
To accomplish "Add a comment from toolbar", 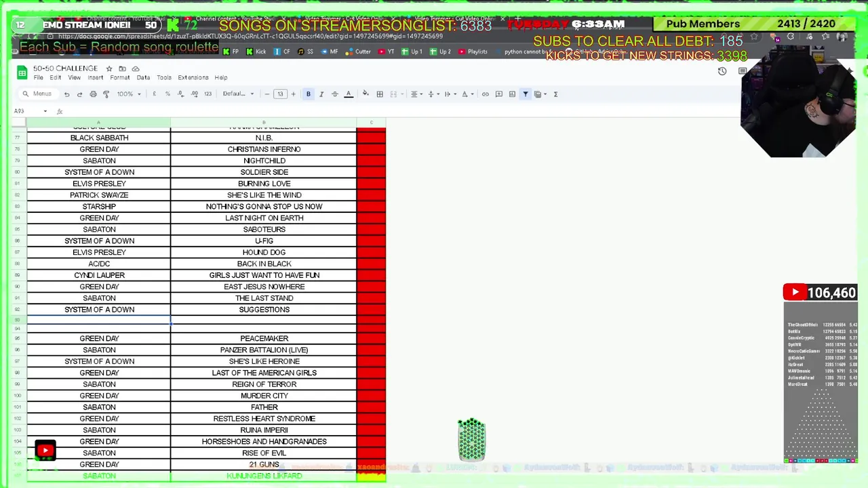I will pyautogui.click(x=499, y=94).
